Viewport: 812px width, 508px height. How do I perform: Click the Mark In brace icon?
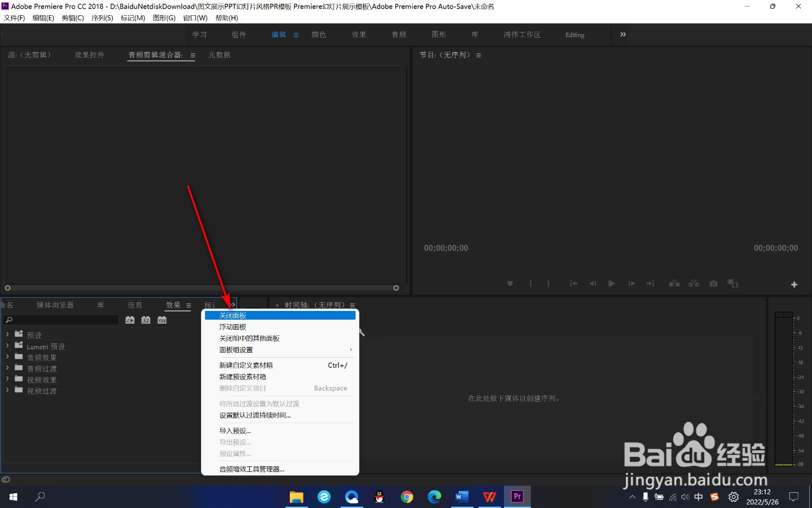(530, 283)
